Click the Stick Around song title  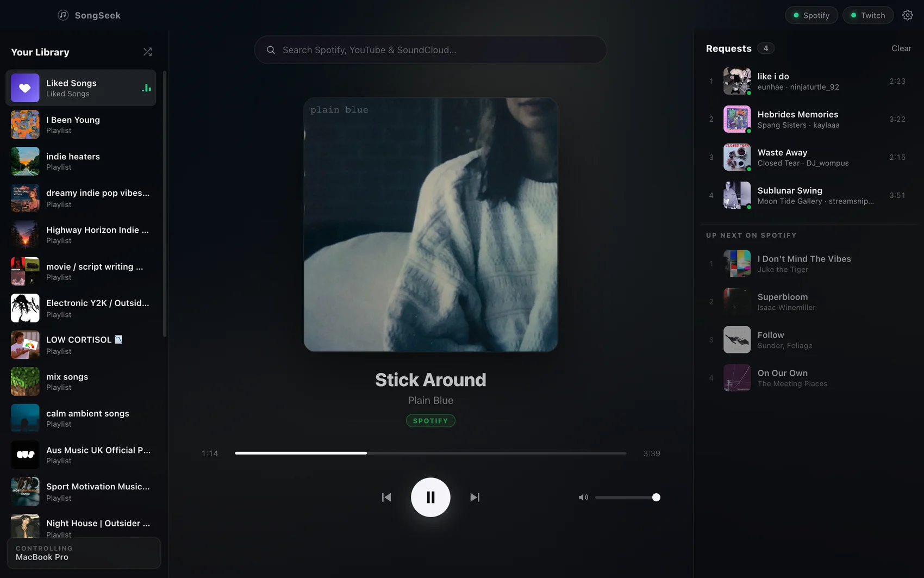click(430, 380)
